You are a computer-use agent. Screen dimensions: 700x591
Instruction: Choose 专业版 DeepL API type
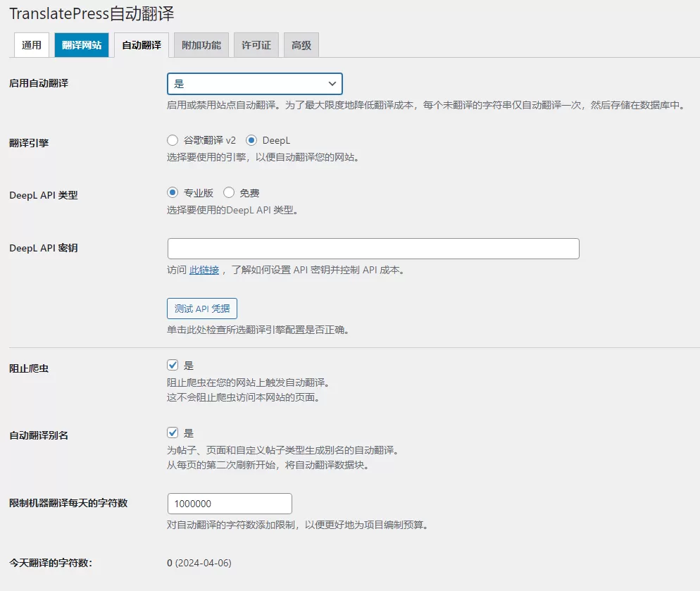point(173,192)
